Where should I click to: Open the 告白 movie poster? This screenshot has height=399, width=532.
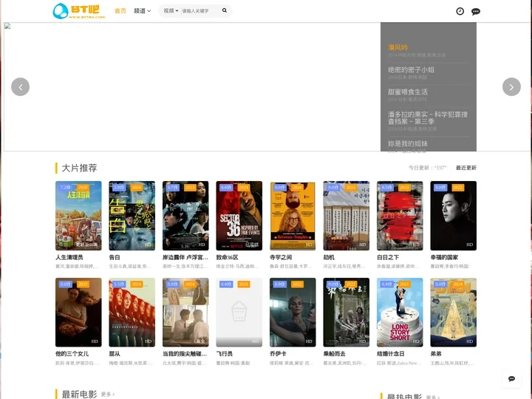tap(132, 216)
